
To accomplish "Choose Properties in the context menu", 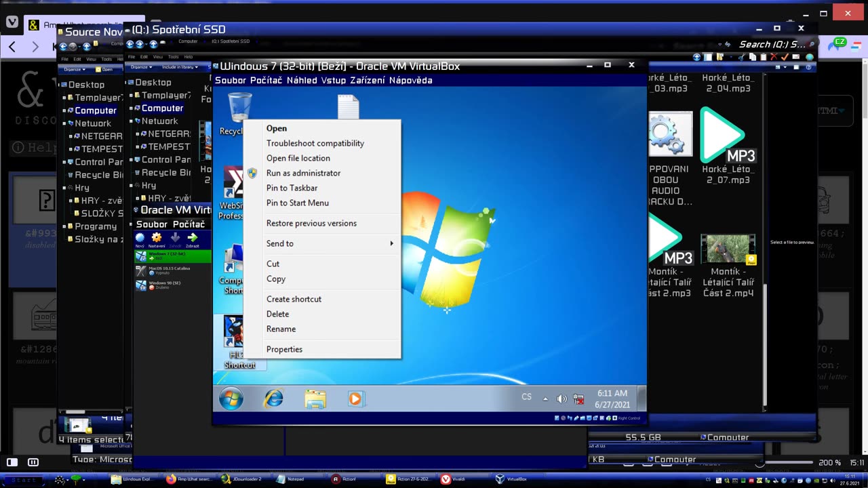I will click(284, 349).
